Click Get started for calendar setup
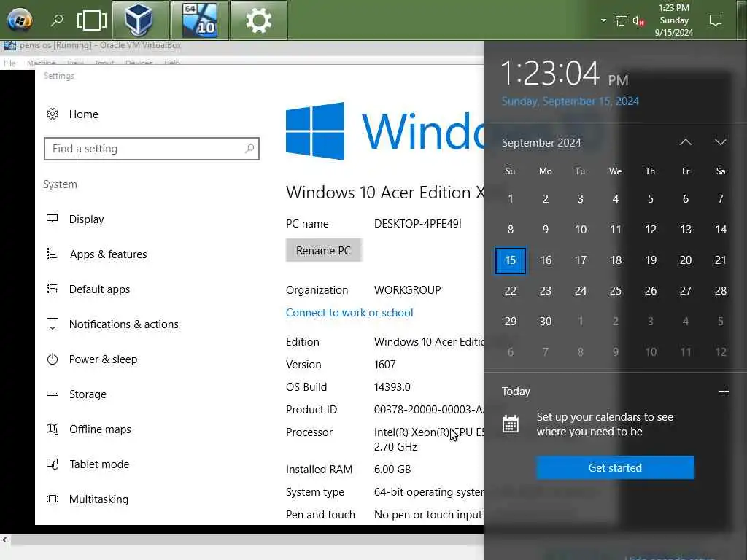The image size is (747, 560). [615, 467]
